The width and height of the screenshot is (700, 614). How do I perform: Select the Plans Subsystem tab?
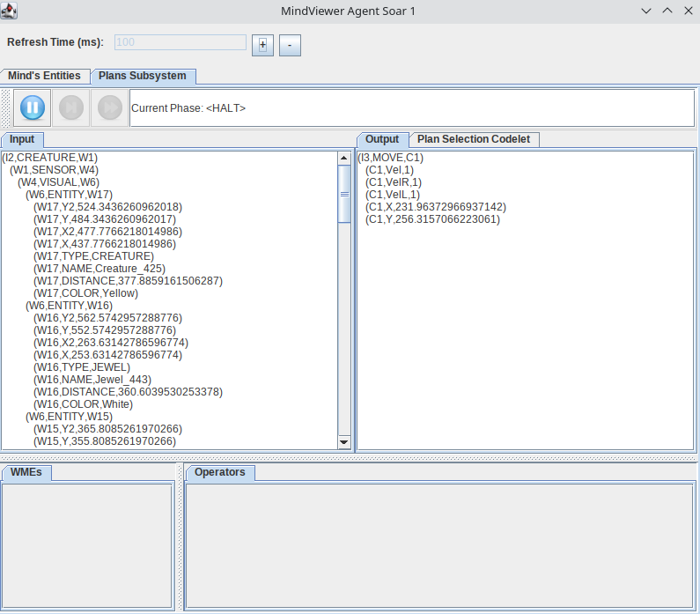point(142,76)
